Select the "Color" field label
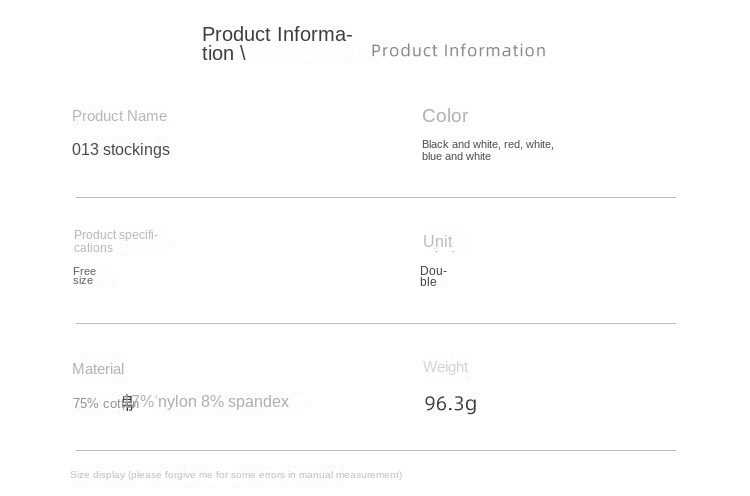 (x=445, y=116)
